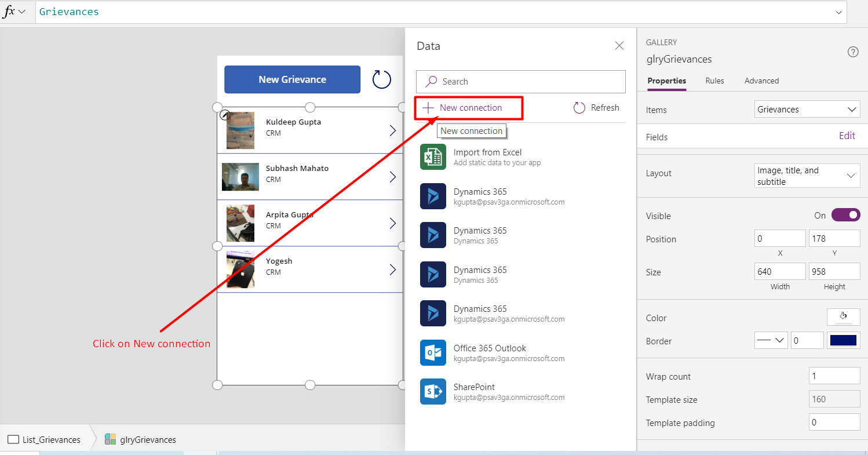The height and width of the screenshot is (455, 868).
Task: Switch to the Advanced tab
Action: pos(761,81)
